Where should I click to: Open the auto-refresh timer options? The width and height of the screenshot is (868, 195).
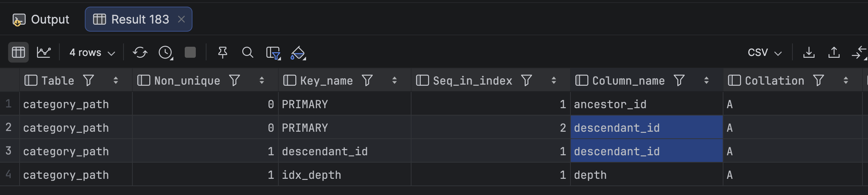click(x=166, y=52)
